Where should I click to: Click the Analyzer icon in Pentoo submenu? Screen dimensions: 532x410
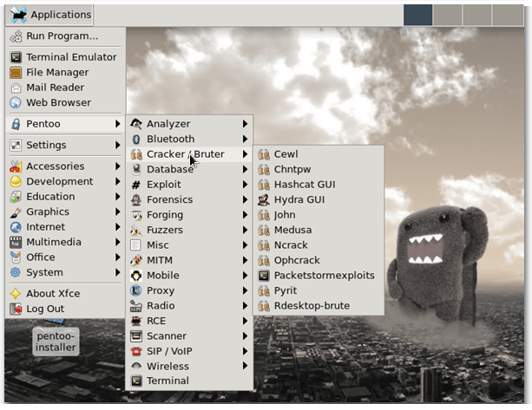(x=136, y=124)
